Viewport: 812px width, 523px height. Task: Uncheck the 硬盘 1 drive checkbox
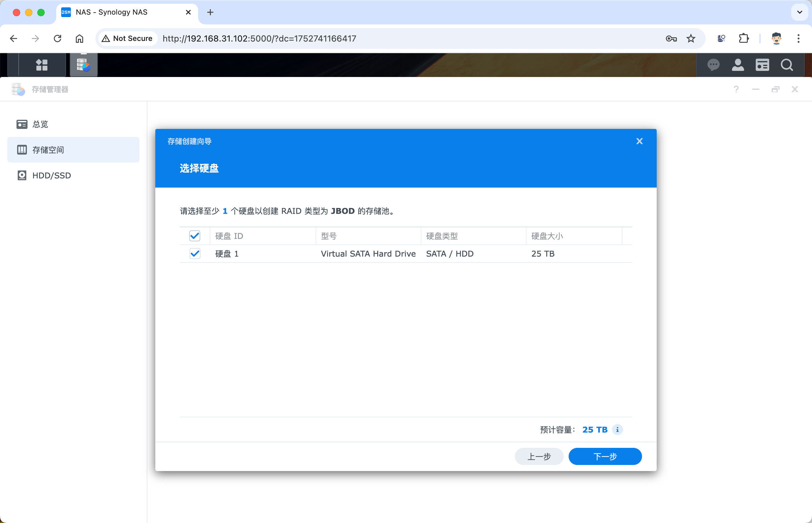tap(195, 254)
